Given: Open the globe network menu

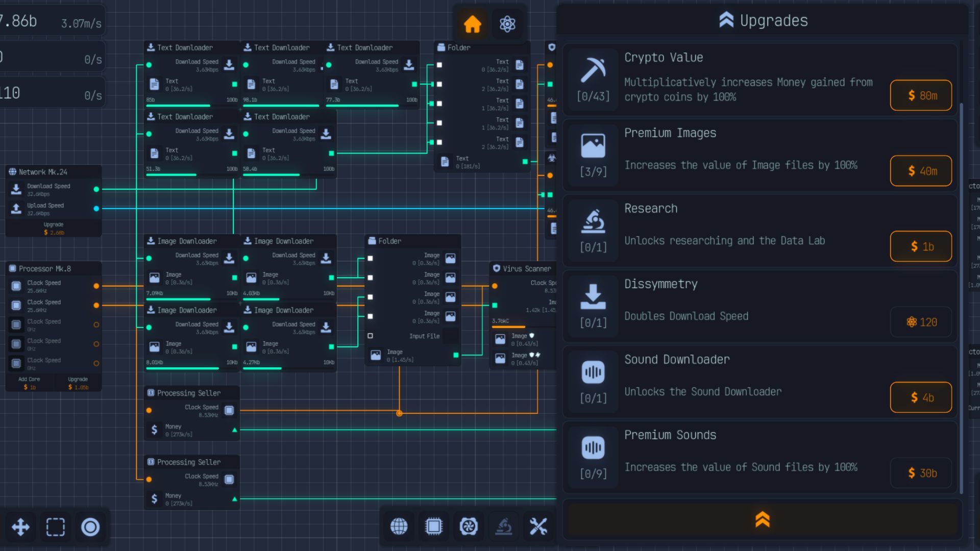Looking at the screenshot, I should pos(399,526).
